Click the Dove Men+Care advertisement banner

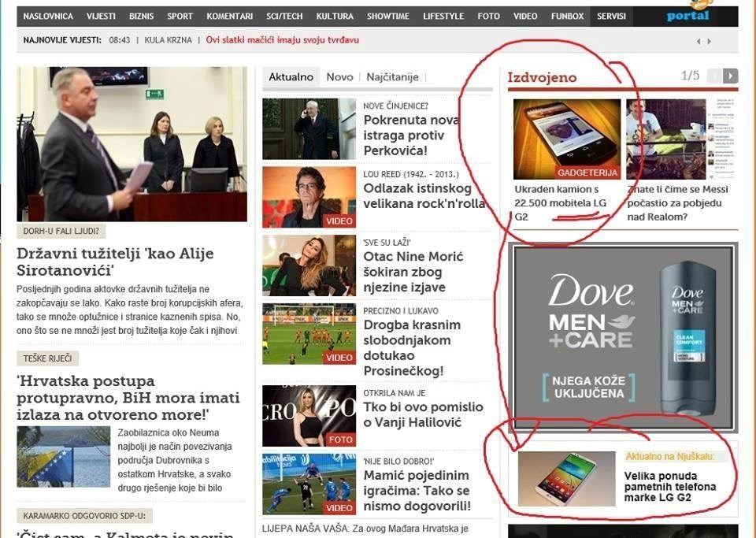point(623,340)
